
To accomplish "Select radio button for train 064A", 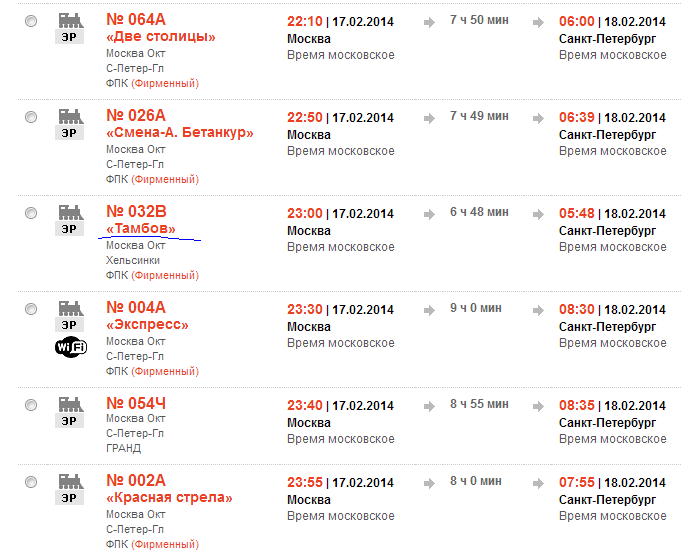I will pyautogui.click(x=31, y=21).
